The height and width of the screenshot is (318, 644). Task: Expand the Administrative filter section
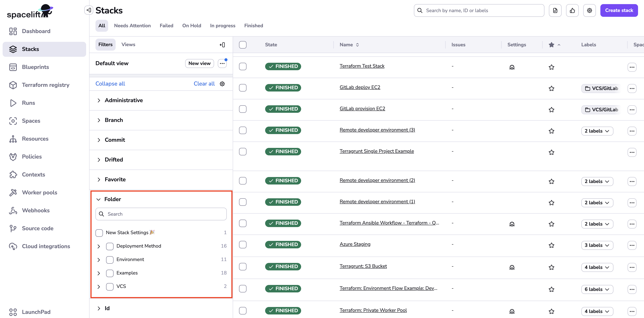coord(99,100)
